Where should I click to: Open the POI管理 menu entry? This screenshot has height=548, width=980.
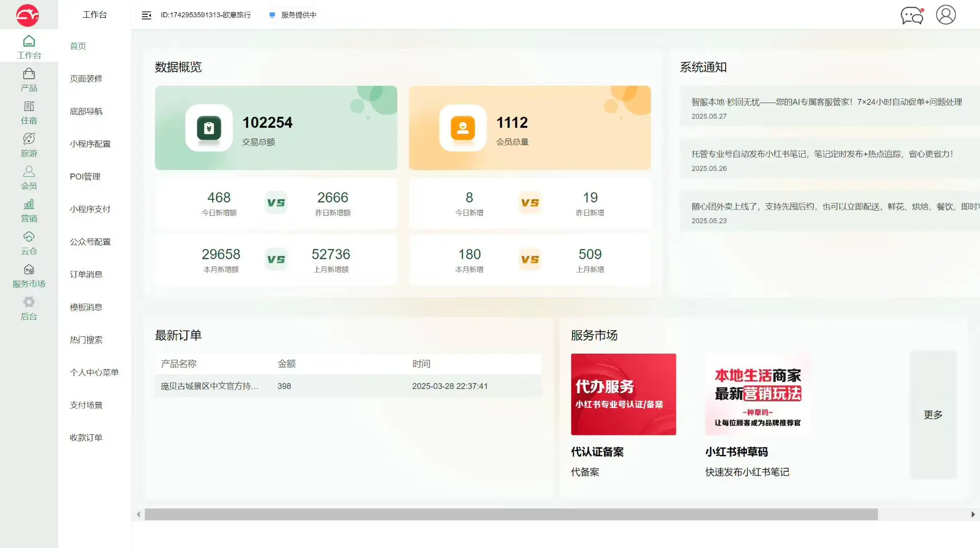(85, 176)
